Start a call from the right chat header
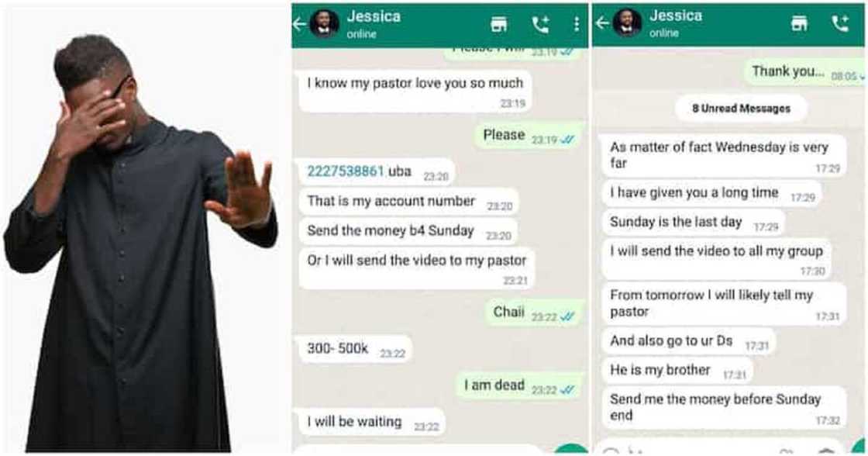868x456 pixels. (840, 23)
